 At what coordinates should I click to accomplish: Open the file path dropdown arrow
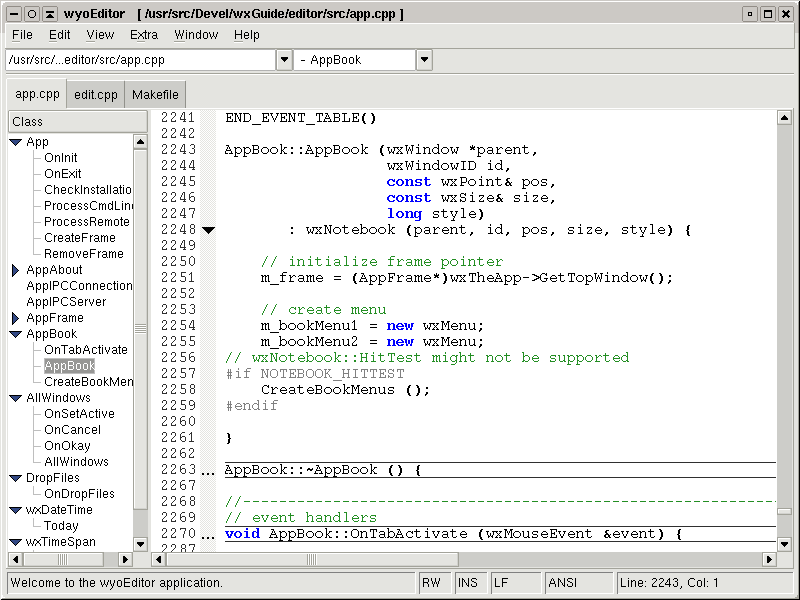tap(285, 60)
